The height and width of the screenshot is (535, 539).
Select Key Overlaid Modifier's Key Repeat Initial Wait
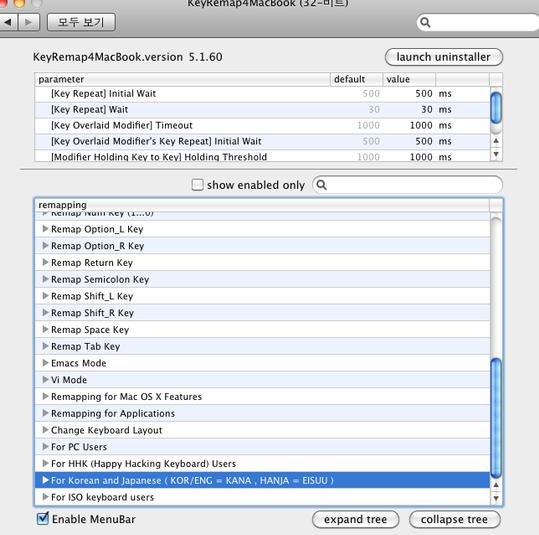(262, 141)
